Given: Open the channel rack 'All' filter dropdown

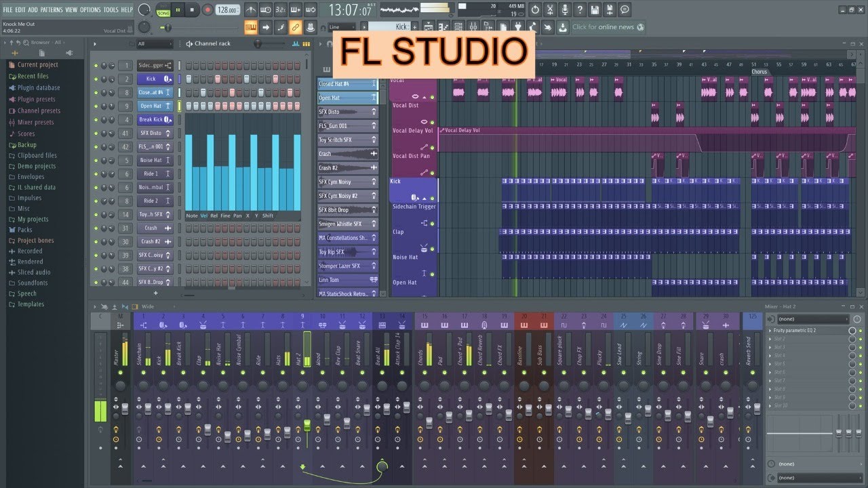Looking at the screenshot, I should [156, 43].
